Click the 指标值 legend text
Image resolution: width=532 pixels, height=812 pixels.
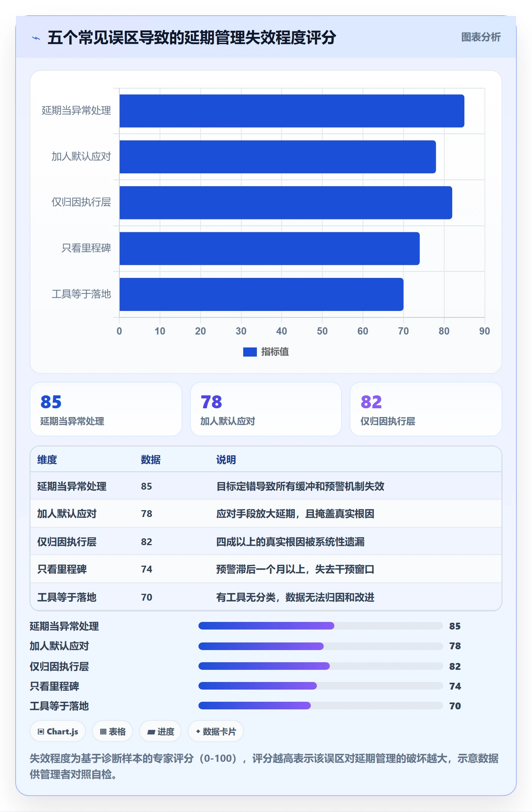[275, 352]
